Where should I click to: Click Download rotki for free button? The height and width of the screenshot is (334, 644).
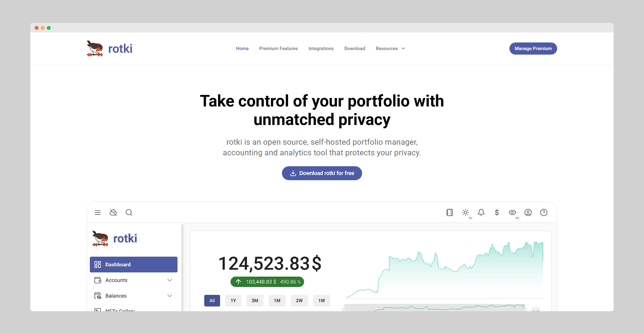tap(322, 173)
